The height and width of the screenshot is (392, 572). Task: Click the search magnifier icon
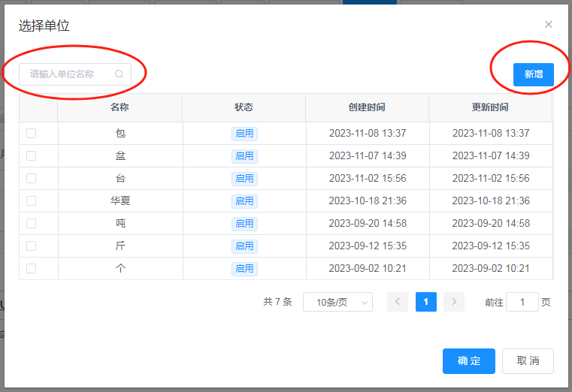119,74
